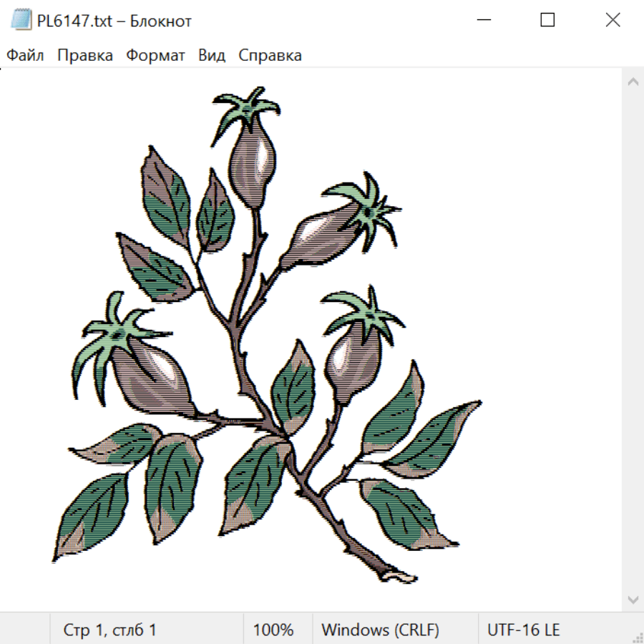
Task: Click the vertical scrollbar track
Action: (633, 341)
